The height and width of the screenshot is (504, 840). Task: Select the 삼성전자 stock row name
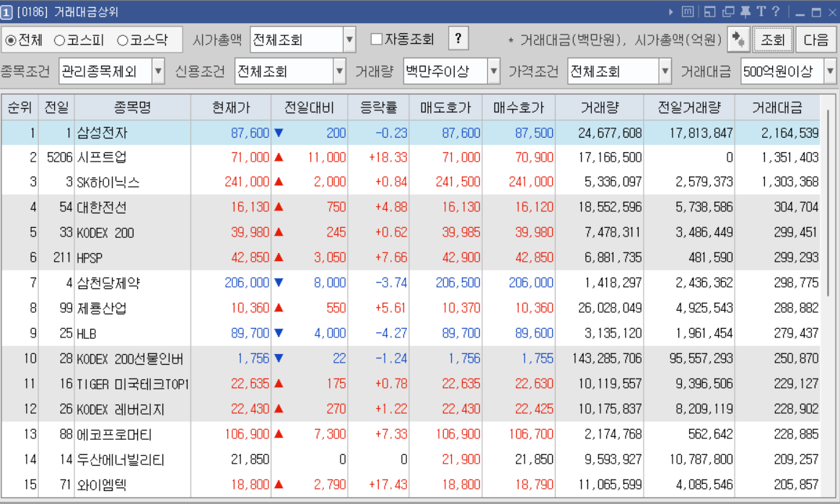pyautogui.click(x=102, y=133)
